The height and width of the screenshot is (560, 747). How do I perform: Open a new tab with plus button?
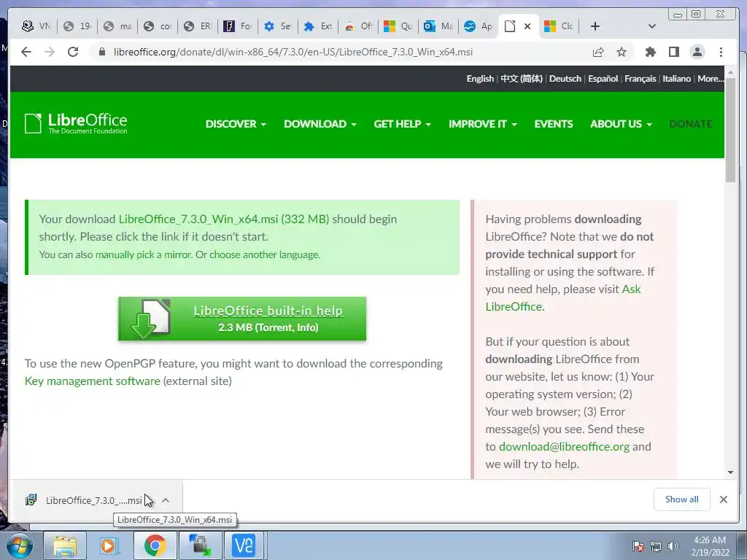point(595,26)
